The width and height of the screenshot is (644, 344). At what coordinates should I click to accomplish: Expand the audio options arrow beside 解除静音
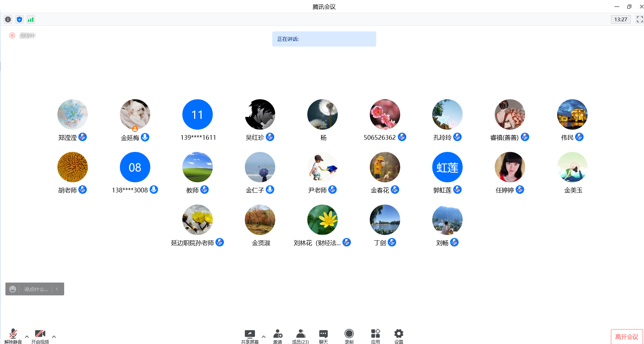(27, 337)
